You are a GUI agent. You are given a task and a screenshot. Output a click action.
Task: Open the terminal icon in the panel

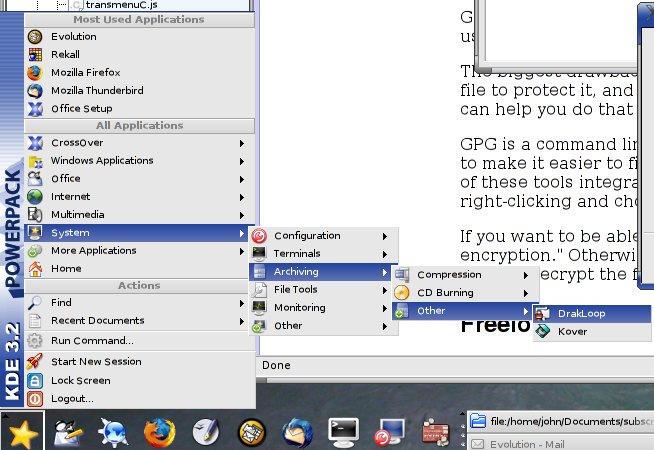343,432
